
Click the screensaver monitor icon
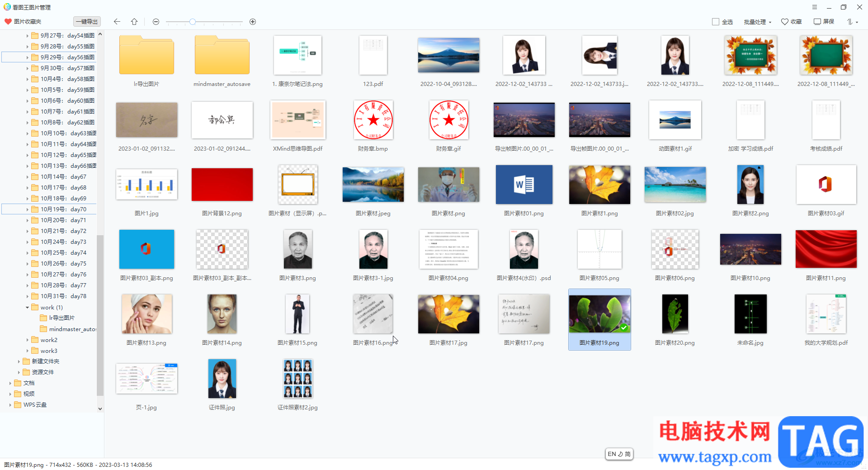point(817,22)
